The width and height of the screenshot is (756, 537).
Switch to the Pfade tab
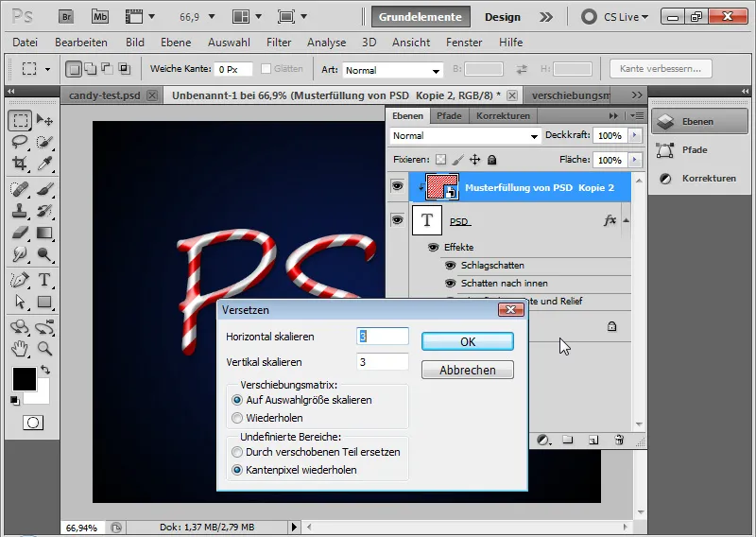[449, 115]
